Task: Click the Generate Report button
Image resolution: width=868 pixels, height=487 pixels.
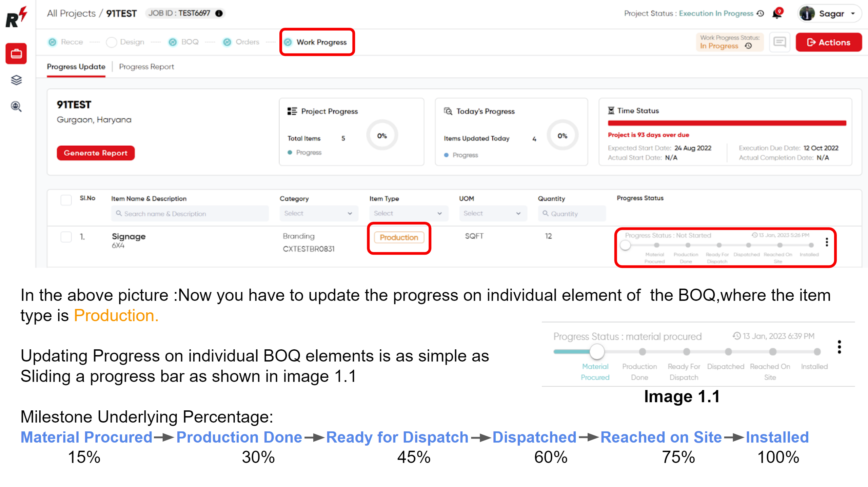Action: tap(95, 153)
